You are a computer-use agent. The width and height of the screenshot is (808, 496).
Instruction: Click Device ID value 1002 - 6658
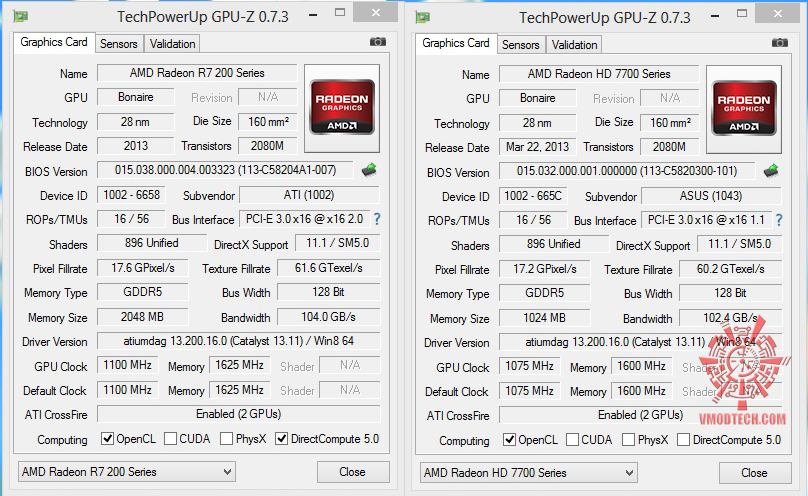[x=131, y=195]
